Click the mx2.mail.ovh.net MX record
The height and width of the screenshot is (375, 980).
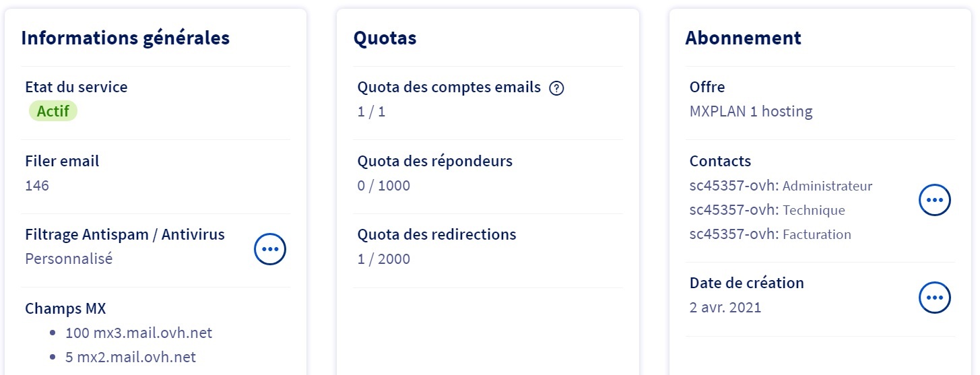(x=130, y=357)
